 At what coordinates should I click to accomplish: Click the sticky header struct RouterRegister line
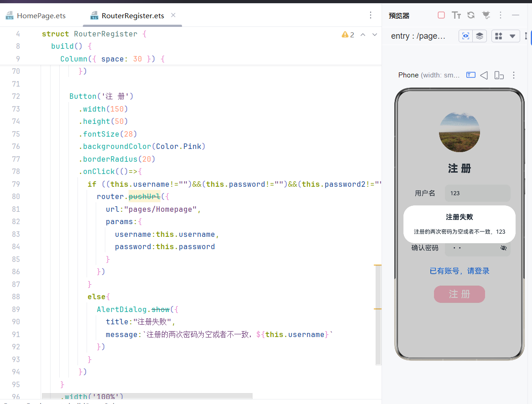(94, 34)
